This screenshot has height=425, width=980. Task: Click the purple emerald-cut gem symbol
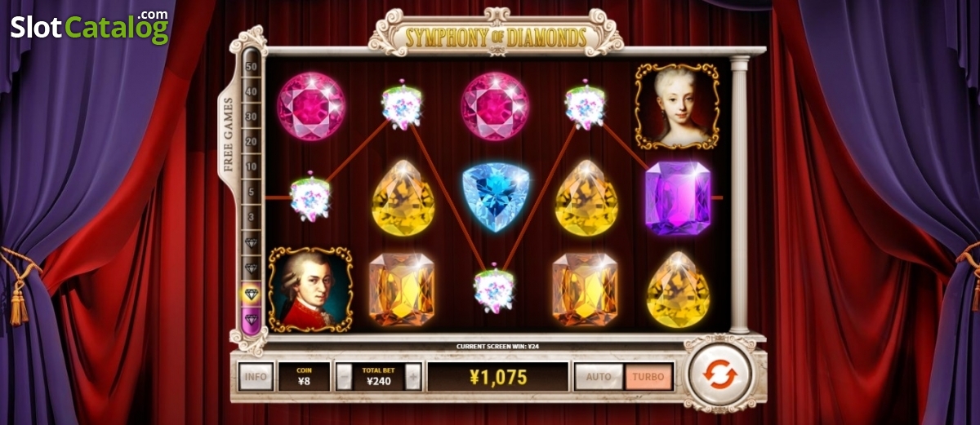point(678,198)
